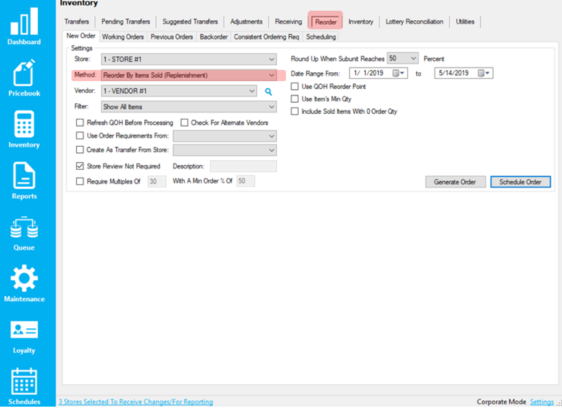
Task: Expand the Method dropdown
Action: [x=189, y=75]
